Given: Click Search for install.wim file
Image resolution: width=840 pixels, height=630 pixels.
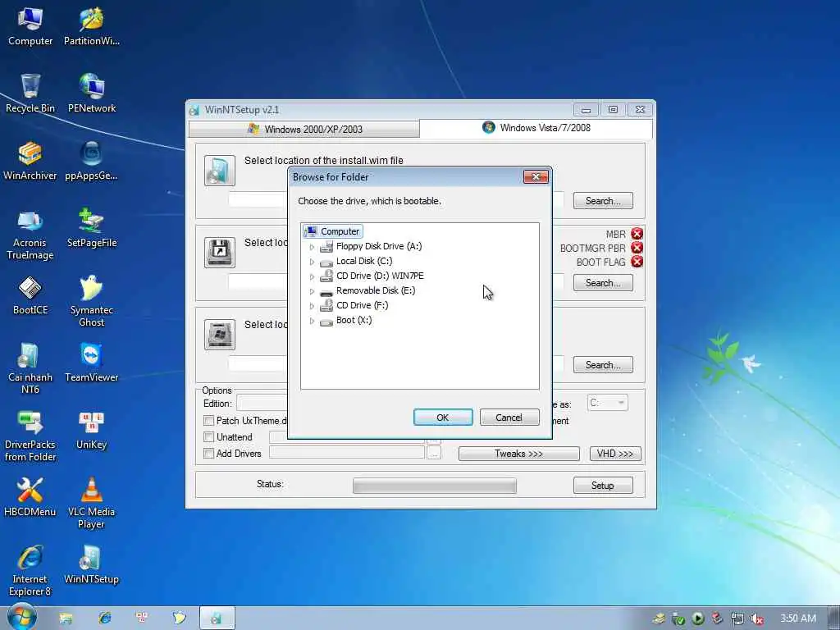Looking at the screenshot, I should pos(603,201).
